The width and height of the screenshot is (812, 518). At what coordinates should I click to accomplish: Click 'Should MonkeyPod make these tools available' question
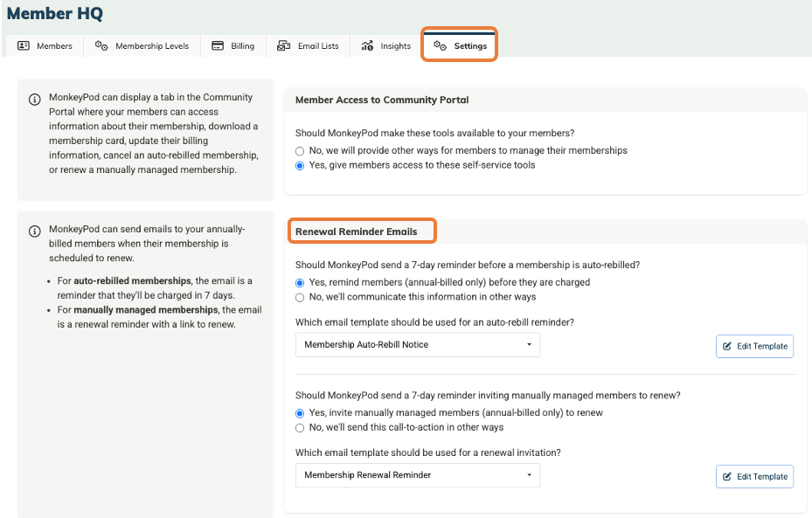coord(435,133)
